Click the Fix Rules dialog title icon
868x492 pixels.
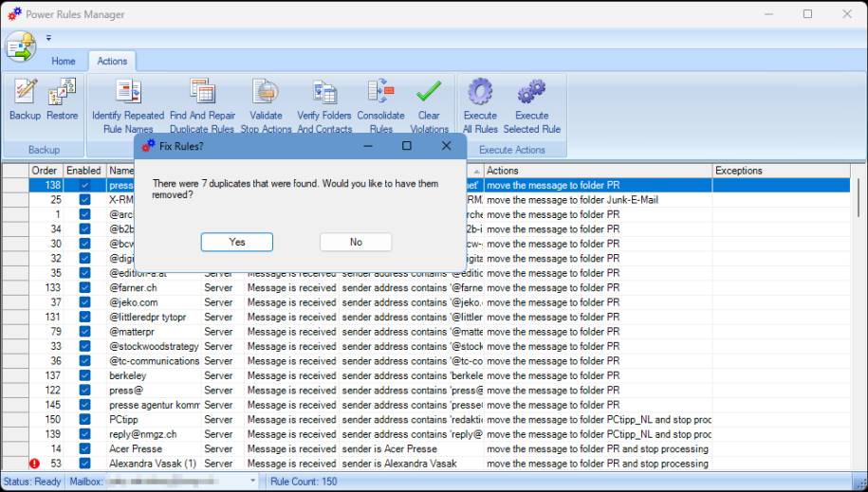pos(148,146)
